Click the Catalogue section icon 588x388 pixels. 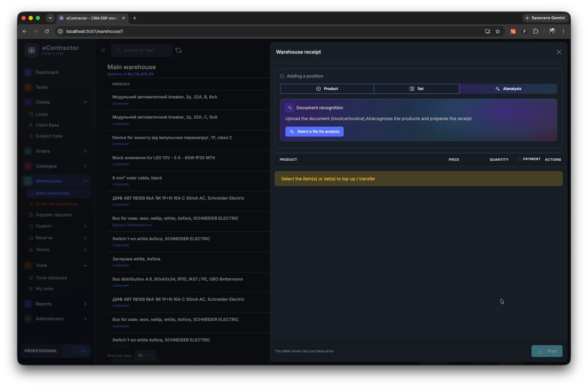tap(28, 166)
